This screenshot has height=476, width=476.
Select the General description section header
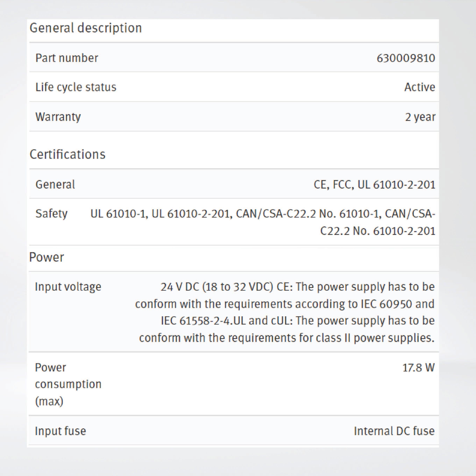pos(86,28)
